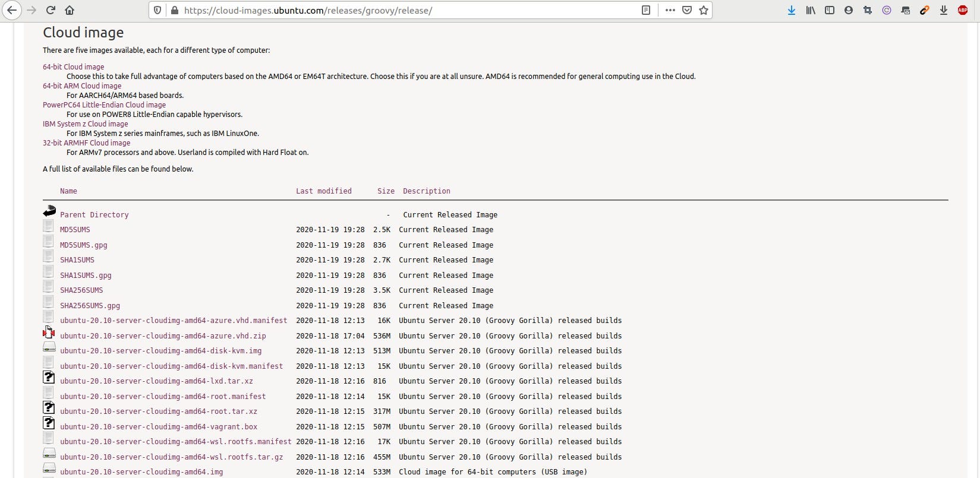Click the question-mark icon beside lxd.tar.xz
The height and width of the screenshot is (478, 980).
pos(49,377)
